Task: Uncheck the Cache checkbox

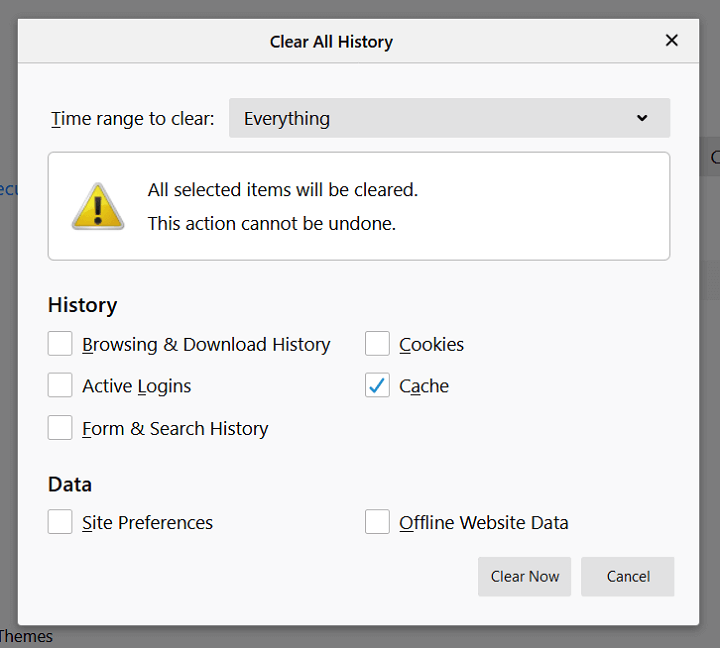Action: tap(377, 386)
